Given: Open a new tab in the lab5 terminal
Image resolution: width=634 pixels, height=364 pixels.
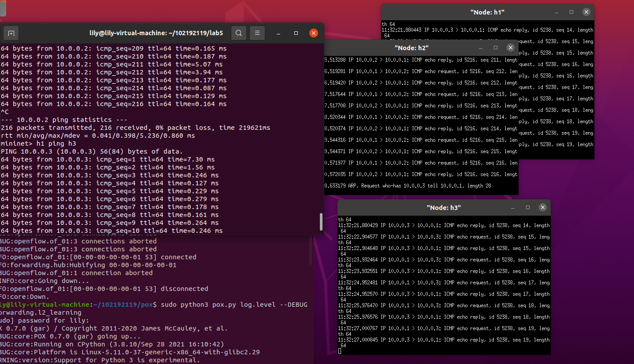Looking at the screenshot, I should tap(11, 33).
